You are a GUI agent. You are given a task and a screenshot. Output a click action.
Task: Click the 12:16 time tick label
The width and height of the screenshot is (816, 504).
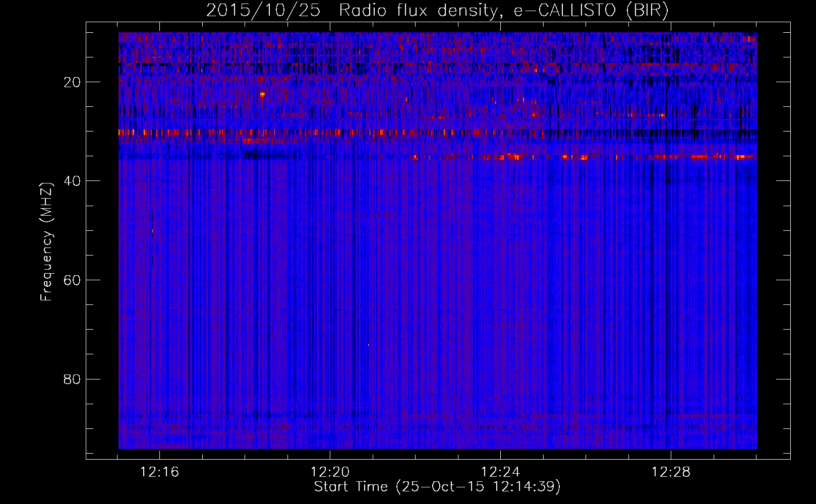[x=159, y=472]
